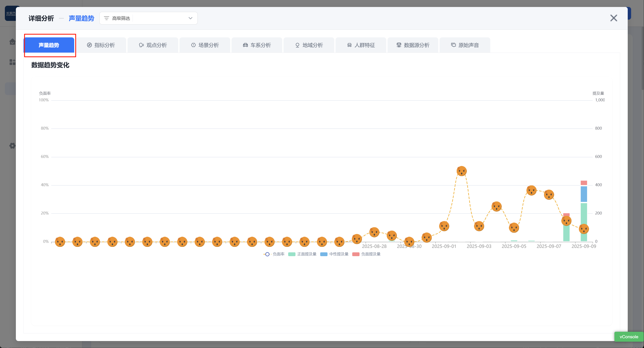
Task: Click the compass icon on 指标分析 tab
Action: coord(89,45)
